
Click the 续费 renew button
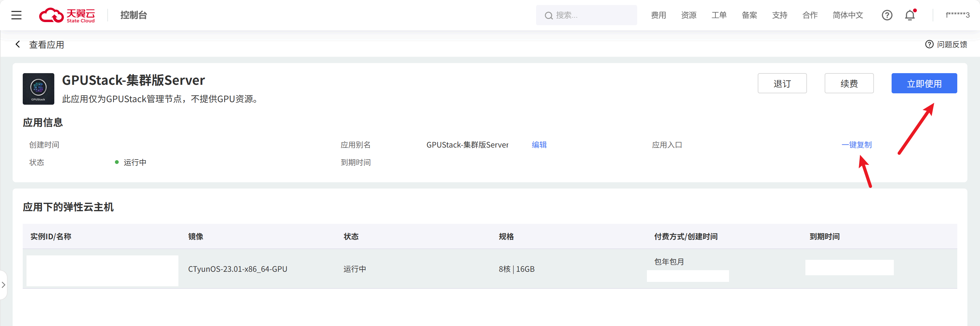849,83
